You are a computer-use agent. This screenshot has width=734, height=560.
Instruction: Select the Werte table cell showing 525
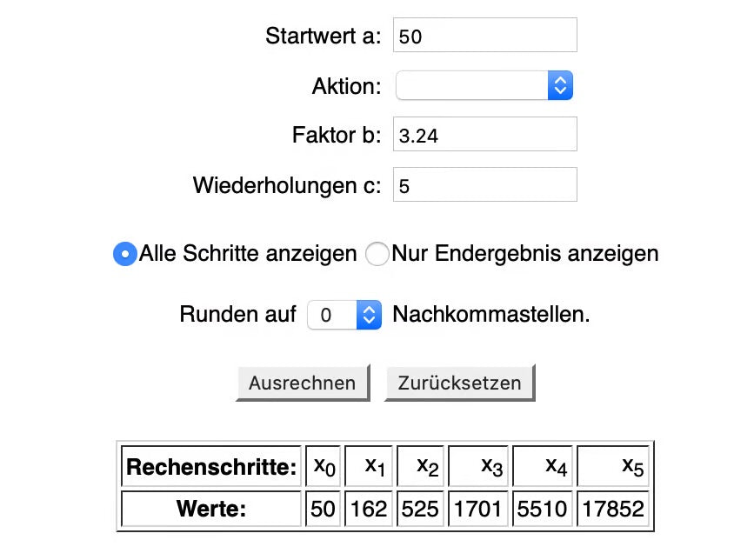[421, 509]
